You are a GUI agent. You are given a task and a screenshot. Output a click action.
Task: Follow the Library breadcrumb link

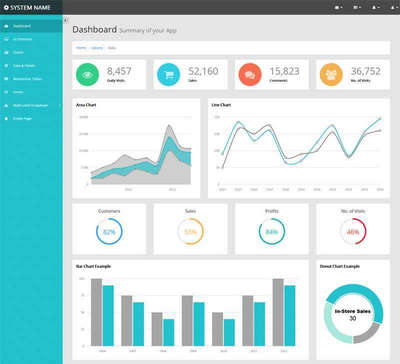(x=97, y=48)
